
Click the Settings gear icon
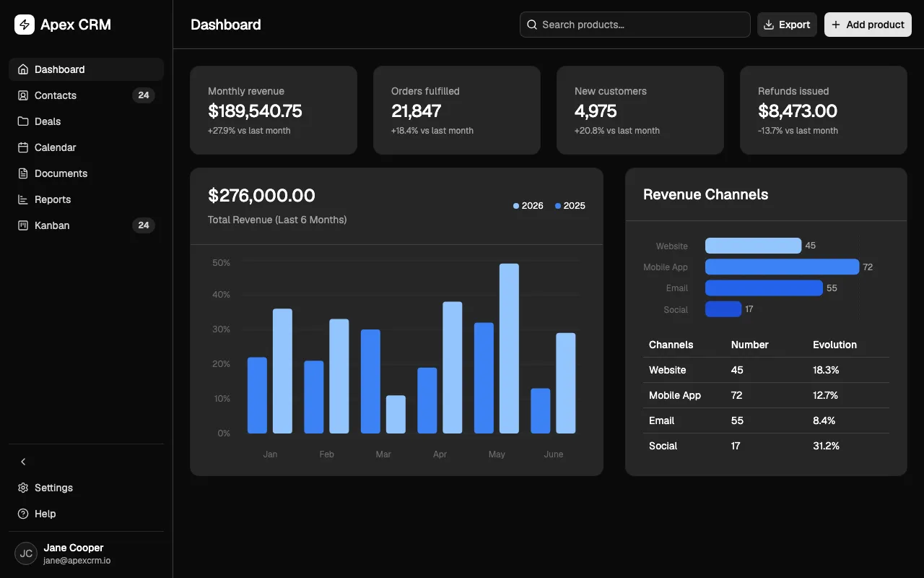[23, 488]
